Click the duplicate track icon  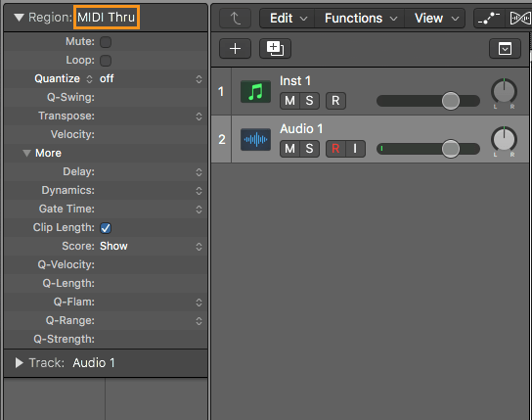coord(275,49)
